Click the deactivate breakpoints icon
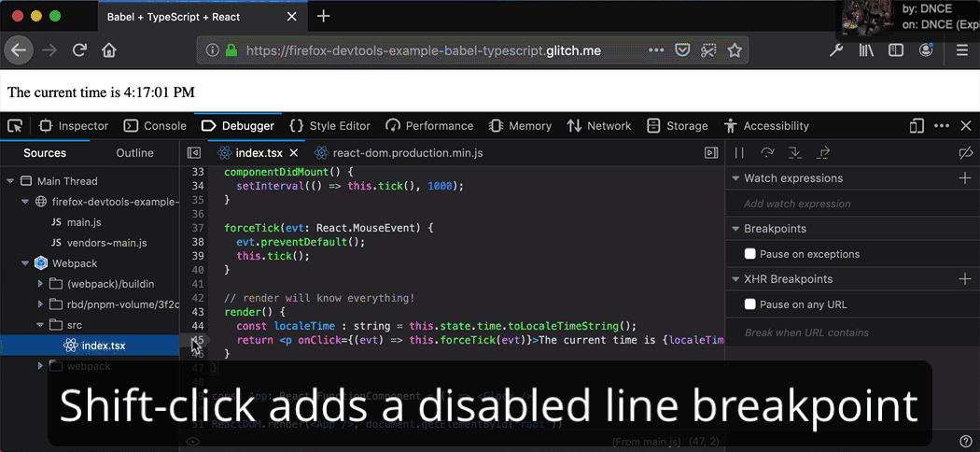The width and height of the screenshot is (980, 452). (x=965, y=153)
